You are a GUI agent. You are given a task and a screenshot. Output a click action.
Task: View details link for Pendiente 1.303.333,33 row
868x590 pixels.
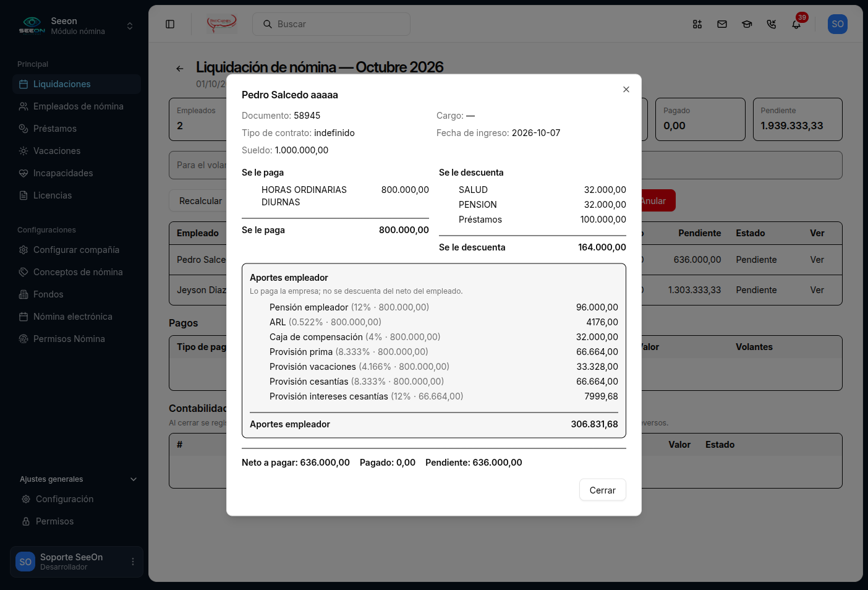(x=817, y=290)
